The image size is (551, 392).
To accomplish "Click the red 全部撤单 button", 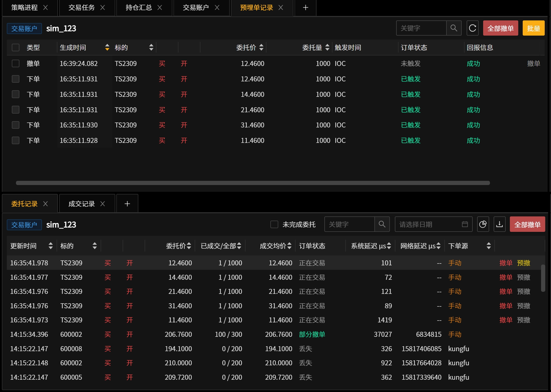I will pyautogui.click(x=500, y=28).
